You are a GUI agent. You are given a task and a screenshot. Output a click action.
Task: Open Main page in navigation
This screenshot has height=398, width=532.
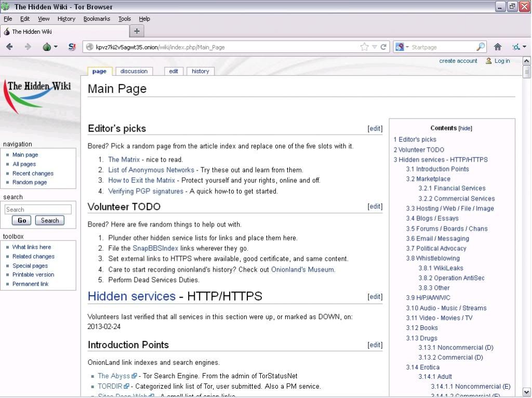coord(25,155)
